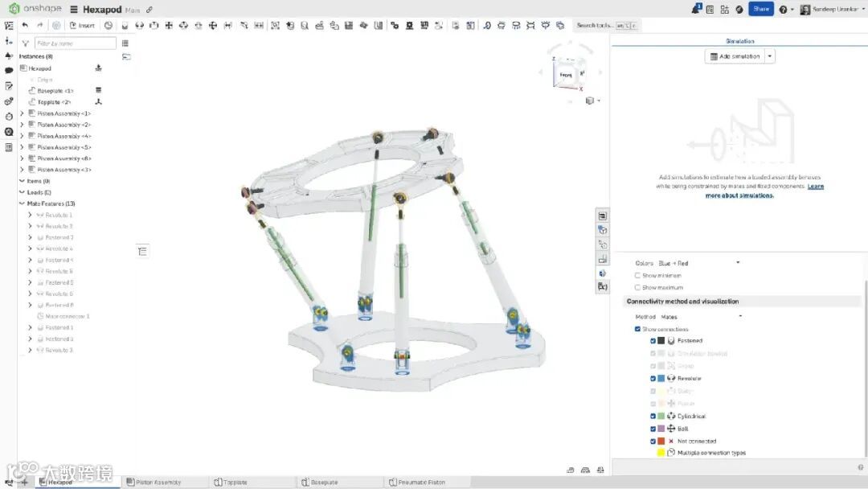This screenshot has height=489, width=868.
Task: Click the blue Share button
Action: coord(760,9)
